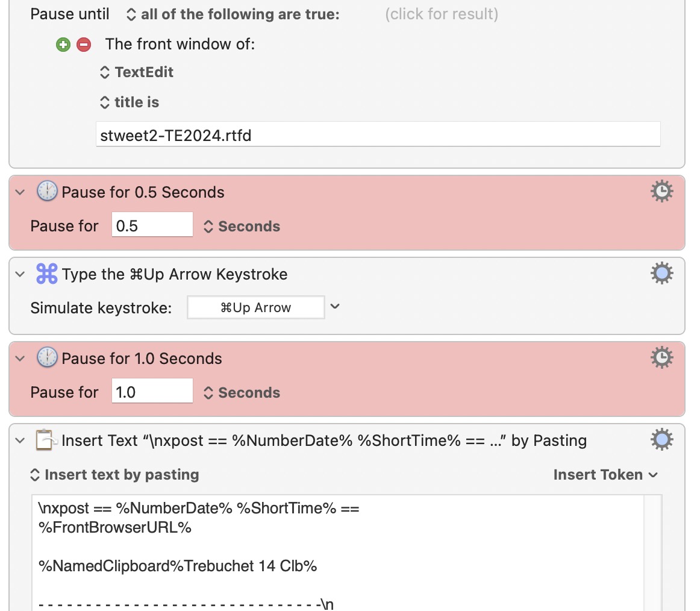Open the 'title is' condition popup
Viewport: 700px width, 611px height.
[130, 102]
